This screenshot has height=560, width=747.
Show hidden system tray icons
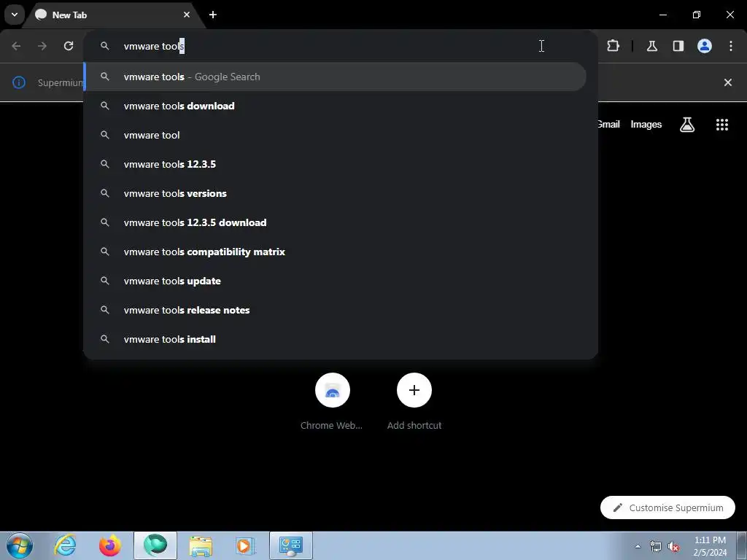click(638, 546)
